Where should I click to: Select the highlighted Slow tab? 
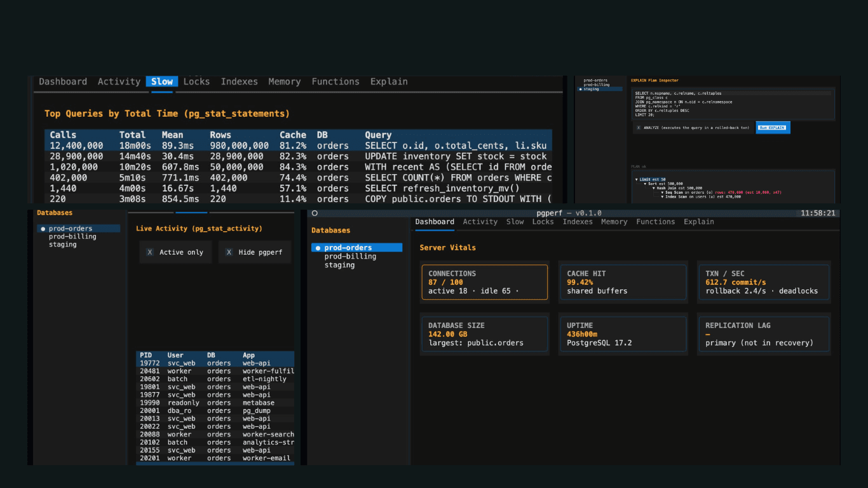pos(162,81)
